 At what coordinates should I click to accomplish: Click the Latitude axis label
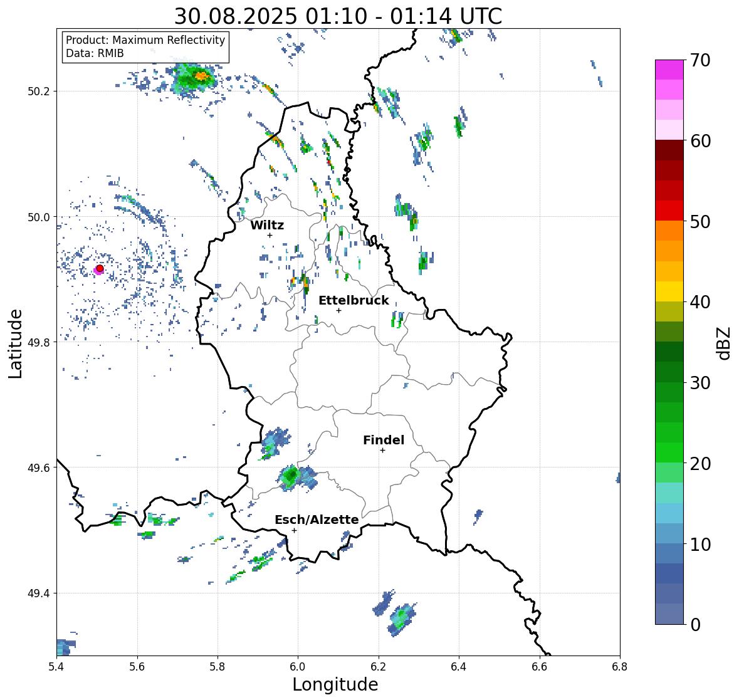15,343
